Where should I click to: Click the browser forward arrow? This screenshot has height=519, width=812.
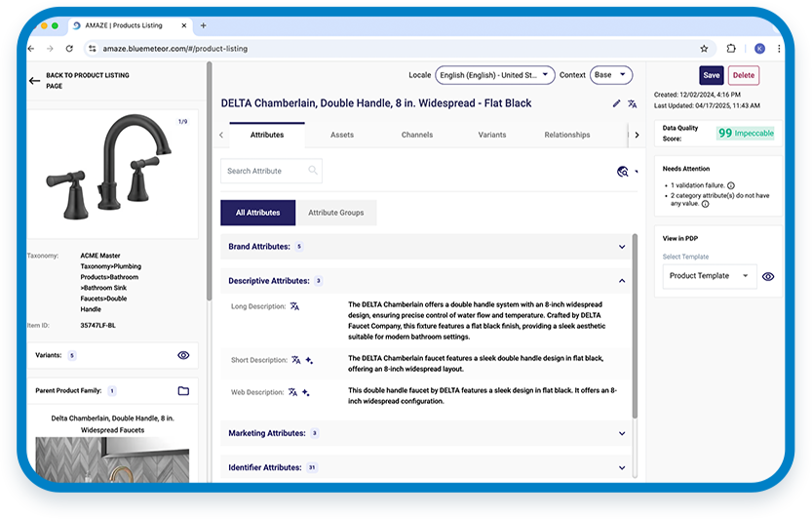(x=51, y=49)
